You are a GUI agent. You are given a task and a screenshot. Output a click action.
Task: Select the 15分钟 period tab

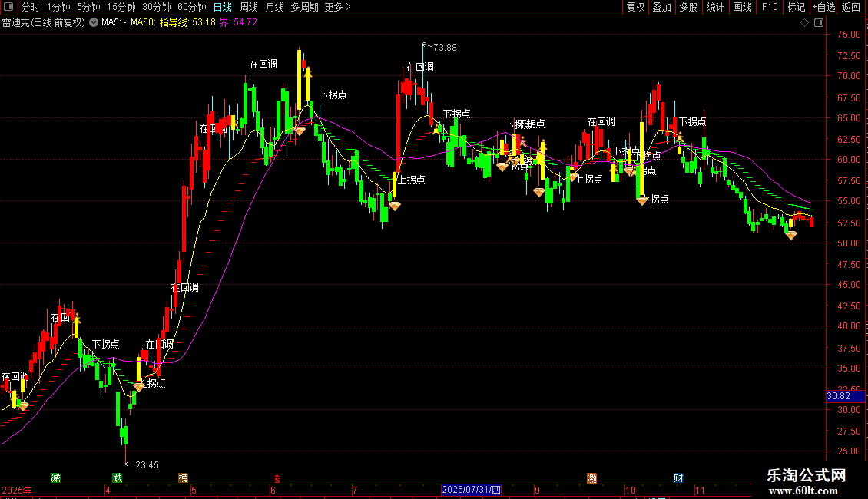point(121,7)
